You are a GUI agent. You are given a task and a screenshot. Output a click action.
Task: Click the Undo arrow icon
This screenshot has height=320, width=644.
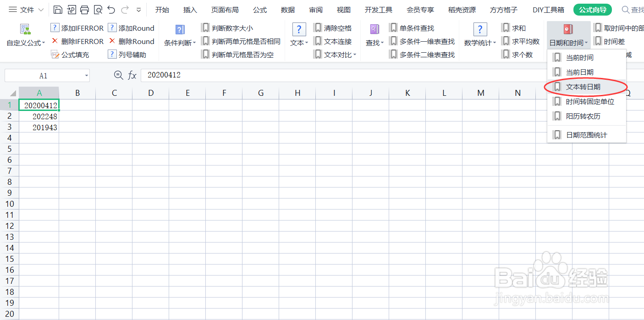pos(111,10)
